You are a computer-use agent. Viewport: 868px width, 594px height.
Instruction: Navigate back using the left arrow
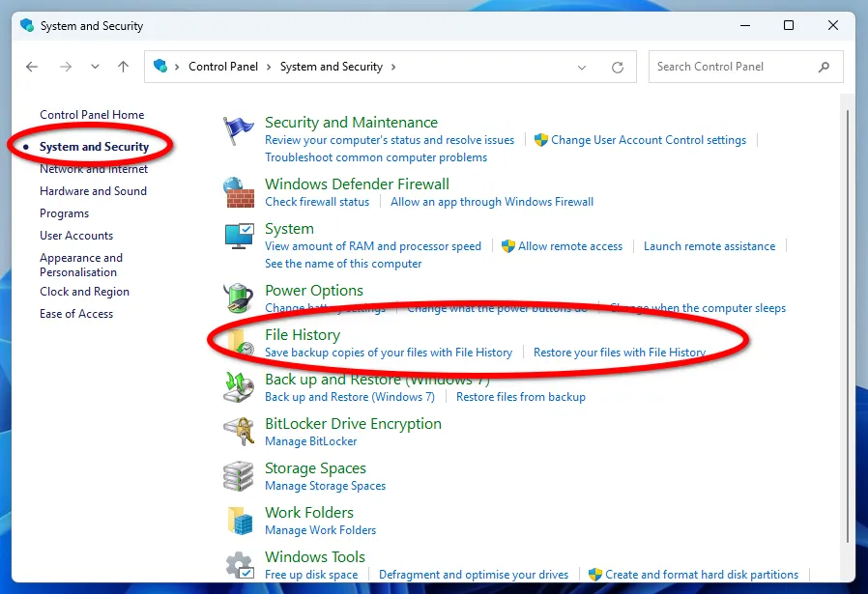[31, 67]
